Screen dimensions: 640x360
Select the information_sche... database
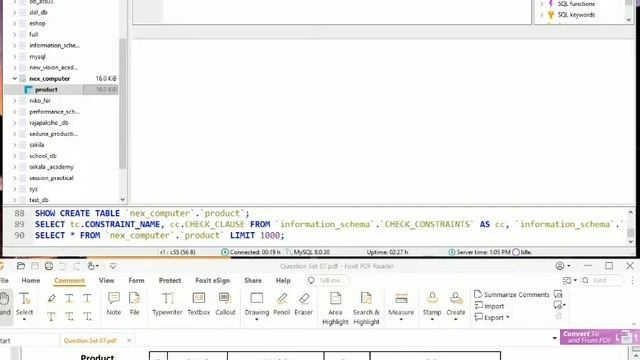coord(54,45)
